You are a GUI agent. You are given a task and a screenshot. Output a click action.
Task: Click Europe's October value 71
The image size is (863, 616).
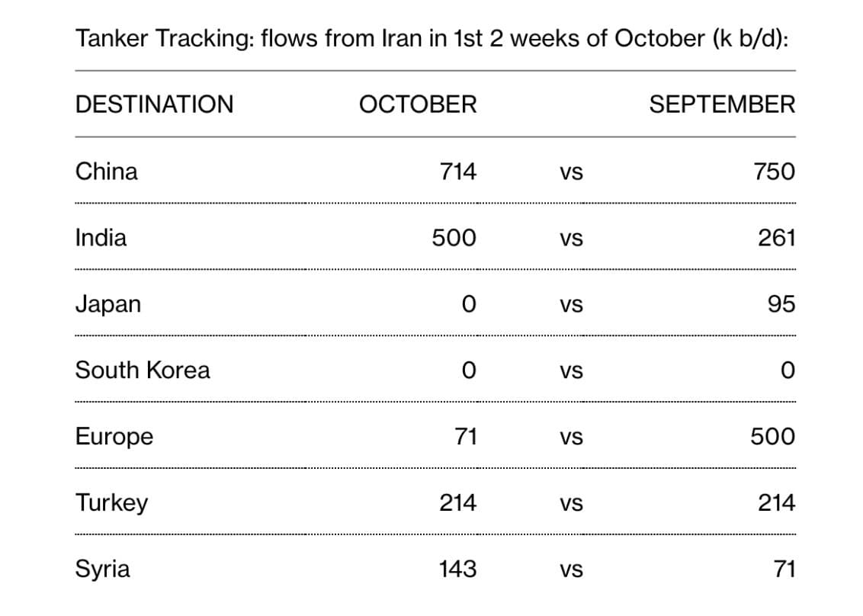tap(466, 437)
